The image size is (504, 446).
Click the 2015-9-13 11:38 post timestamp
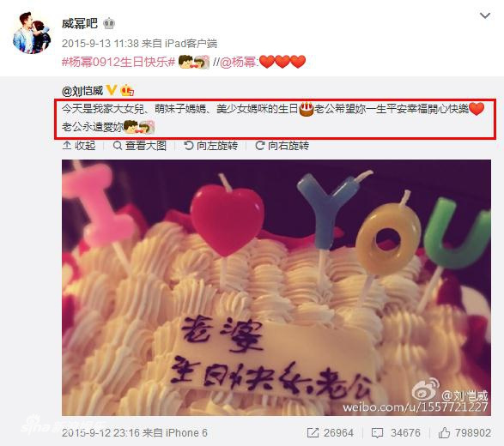pyautogui.click(x=100, y=44)
